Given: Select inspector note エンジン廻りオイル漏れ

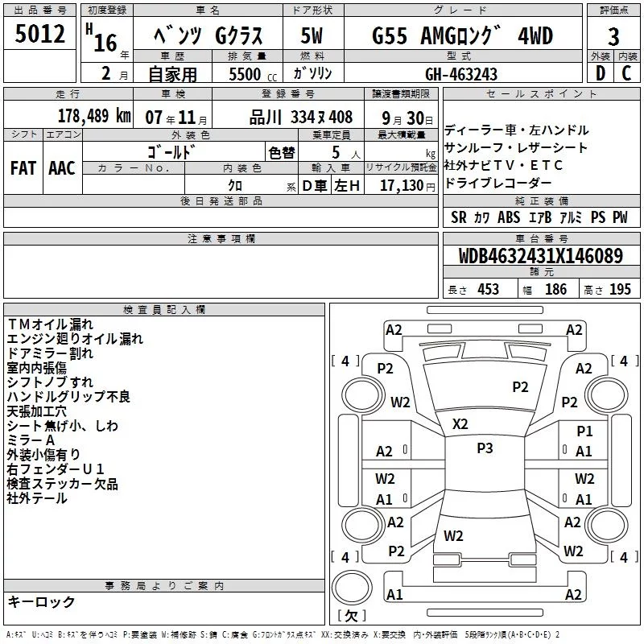Looking at the screenshot, I should 75,339.
